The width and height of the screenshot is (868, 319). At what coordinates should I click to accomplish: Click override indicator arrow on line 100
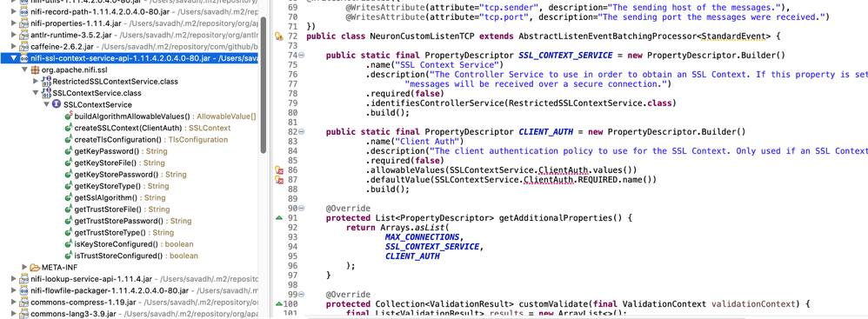pyautogui.click(x=279, y=303)
